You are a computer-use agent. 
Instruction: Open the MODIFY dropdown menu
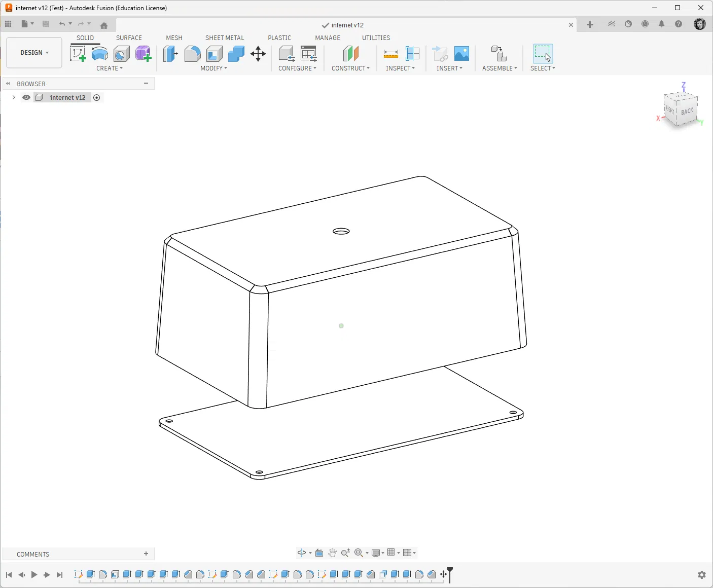213,68
